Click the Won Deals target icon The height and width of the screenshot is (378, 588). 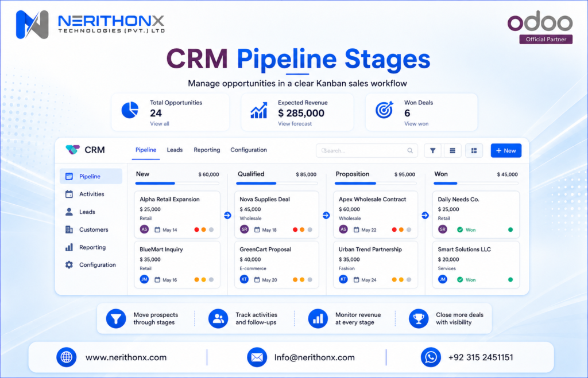point(384,110)
